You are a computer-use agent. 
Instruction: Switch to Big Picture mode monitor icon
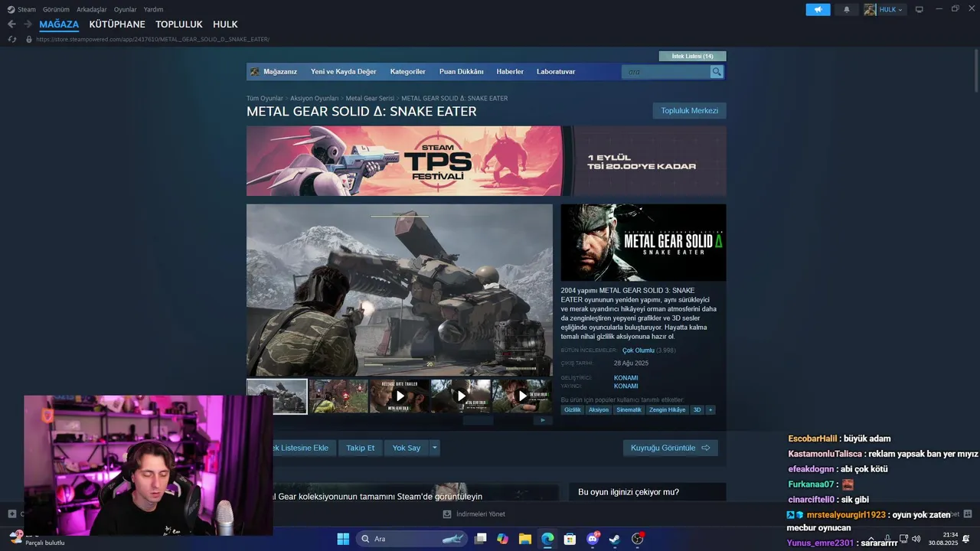click(x=920, y=9)
